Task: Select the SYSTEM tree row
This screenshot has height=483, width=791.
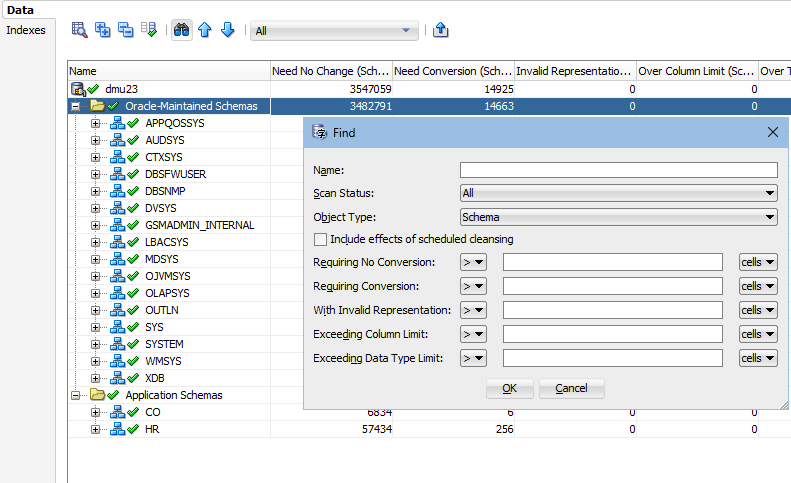Action: point(164,344)
